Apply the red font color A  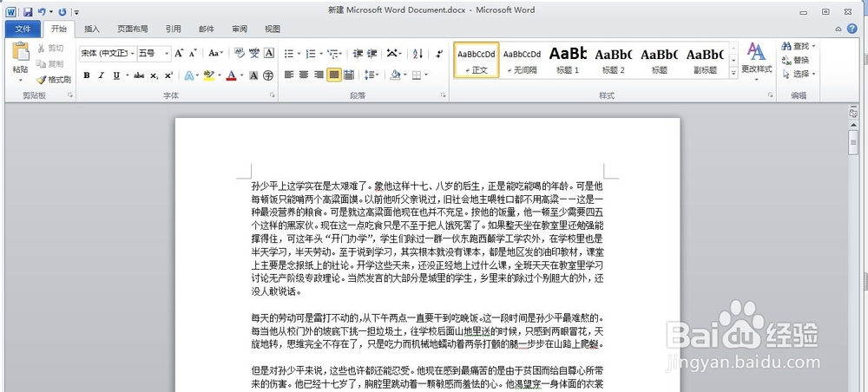coord(232,75)
